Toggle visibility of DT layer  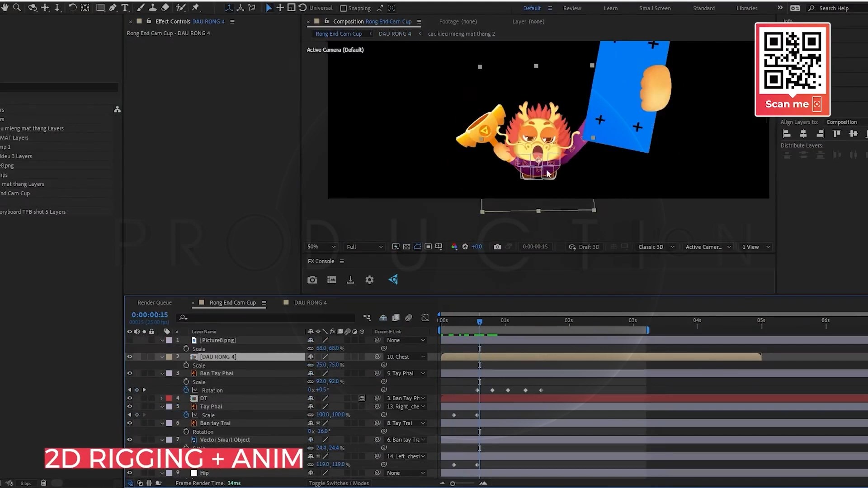click(130, 398)
